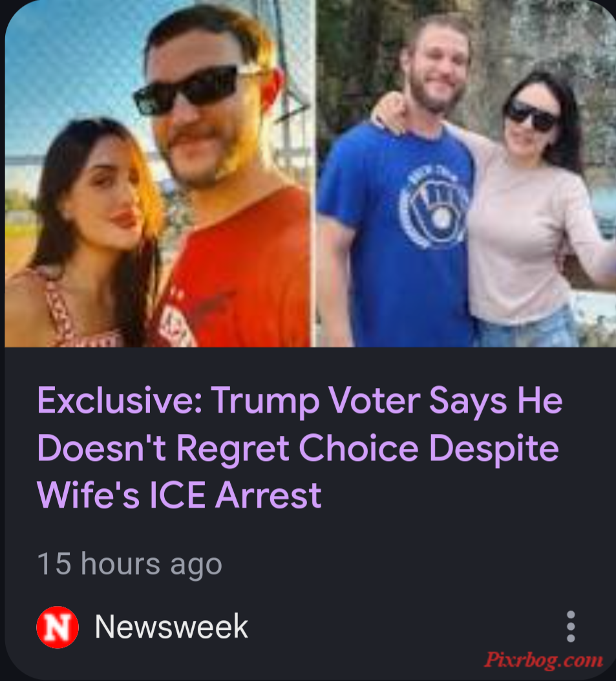616x681 pixels.
Task: Open the Newsweek source name
Action: coord(171,626)
